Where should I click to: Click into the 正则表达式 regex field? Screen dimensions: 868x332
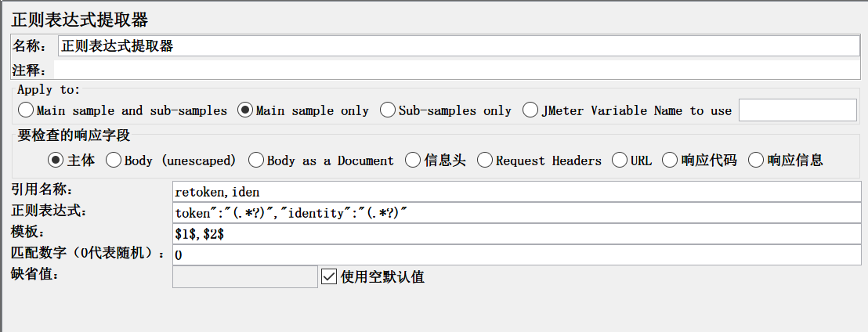(515, 213)
